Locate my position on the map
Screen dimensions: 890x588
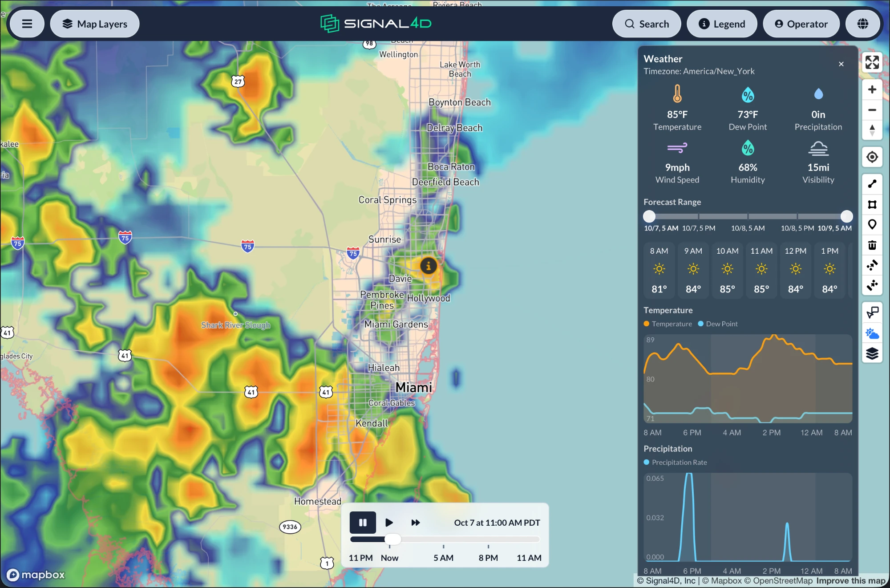[x=872, y=157]
